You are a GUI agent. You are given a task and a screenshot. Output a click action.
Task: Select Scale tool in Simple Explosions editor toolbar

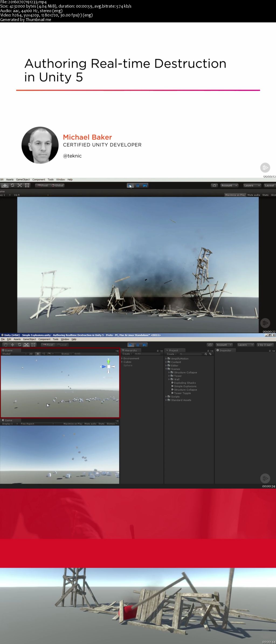(x=26, y=345)
